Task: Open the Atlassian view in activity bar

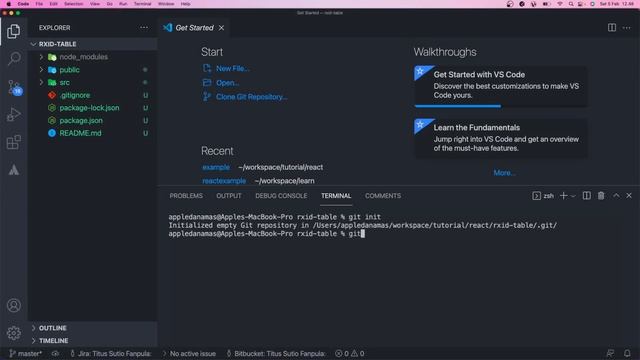Action: [13, 170]
